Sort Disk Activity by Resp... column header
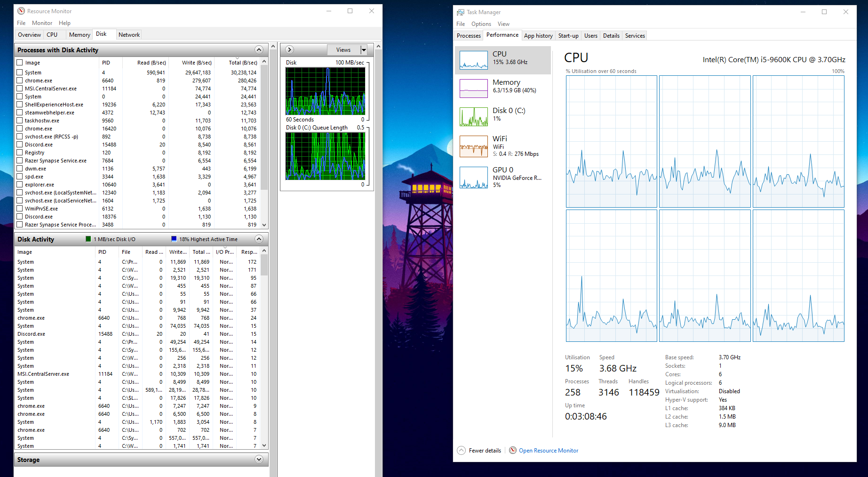 pos(249,252)
